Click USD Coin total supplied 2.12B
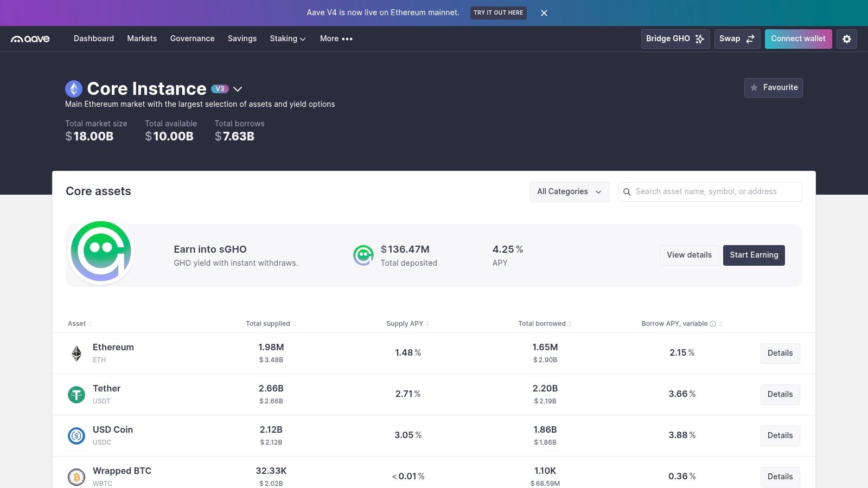The height and width of the screenshot is (488, 868). [x=271, y=430]
